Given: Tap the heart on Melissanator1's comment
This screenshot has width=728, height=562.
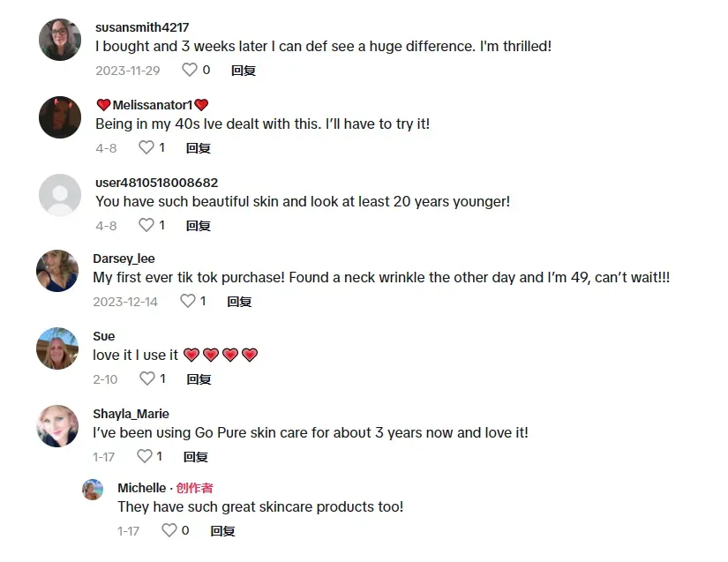Looking at the screenshot, I should 146,147.
